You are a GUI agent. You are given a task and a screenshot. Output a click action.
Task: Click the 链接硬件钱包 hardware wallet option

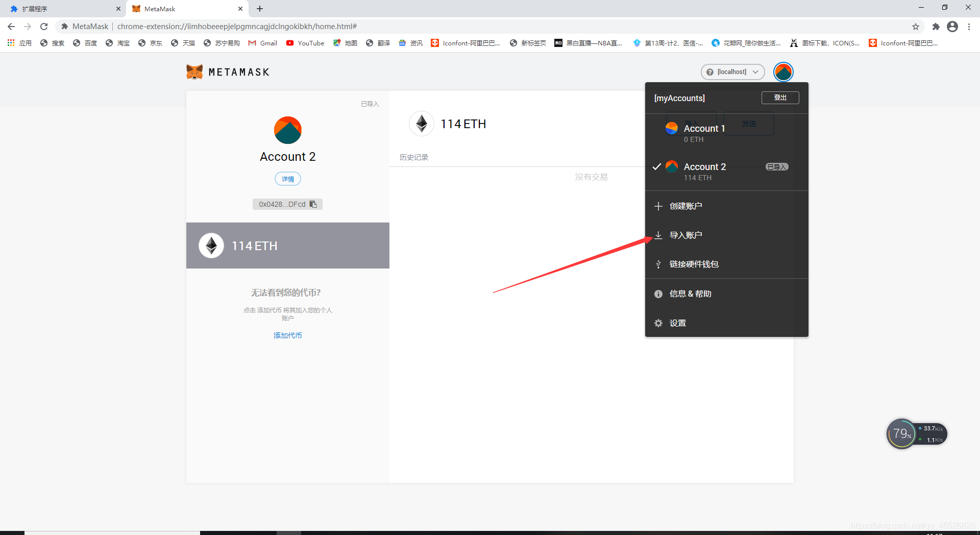point(727,264)
